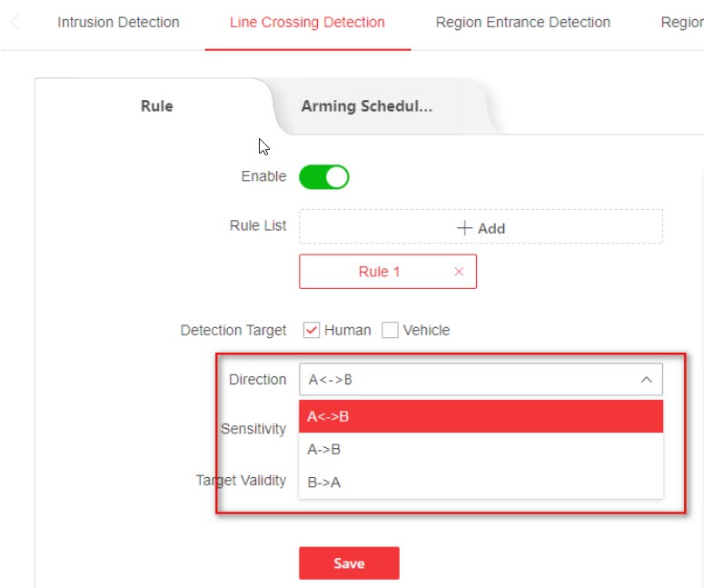This screenshot has width=704, height=588.
Task: Open the Arming Schedule tab
Action: [366, 106]
